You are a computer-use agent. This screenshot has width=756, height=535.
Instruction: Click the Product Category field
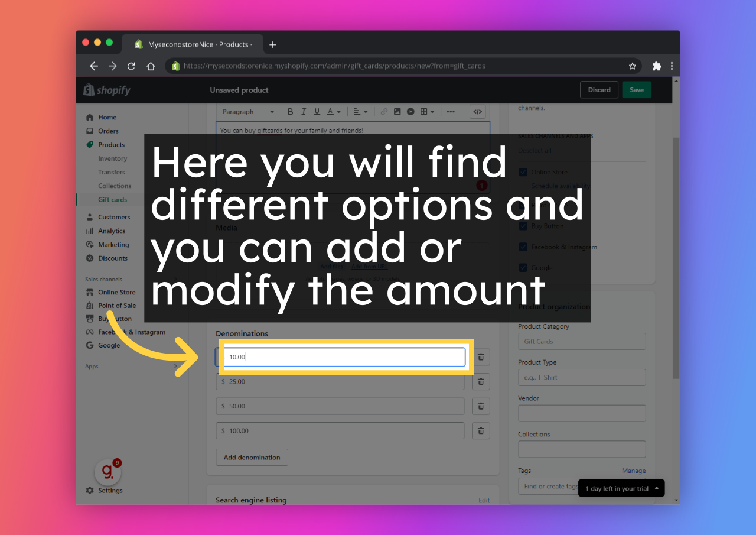click(582, 341)
